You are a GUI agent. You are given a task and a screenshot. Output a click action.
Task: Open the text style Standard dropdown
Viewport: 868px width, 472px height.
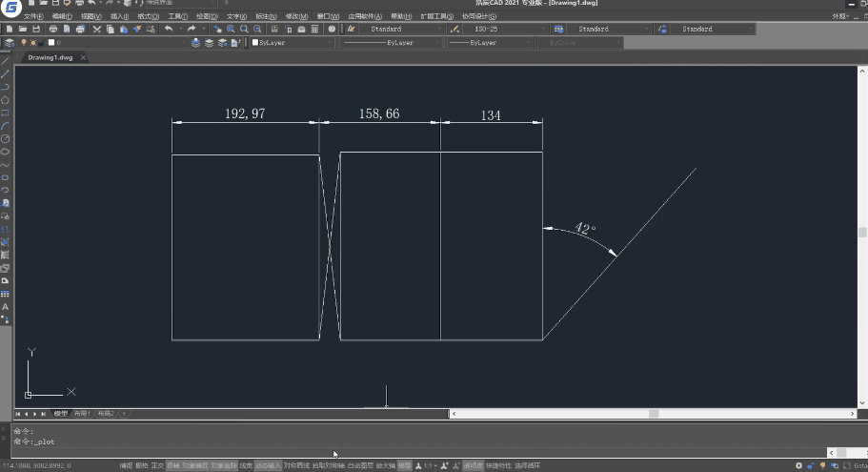401,29
